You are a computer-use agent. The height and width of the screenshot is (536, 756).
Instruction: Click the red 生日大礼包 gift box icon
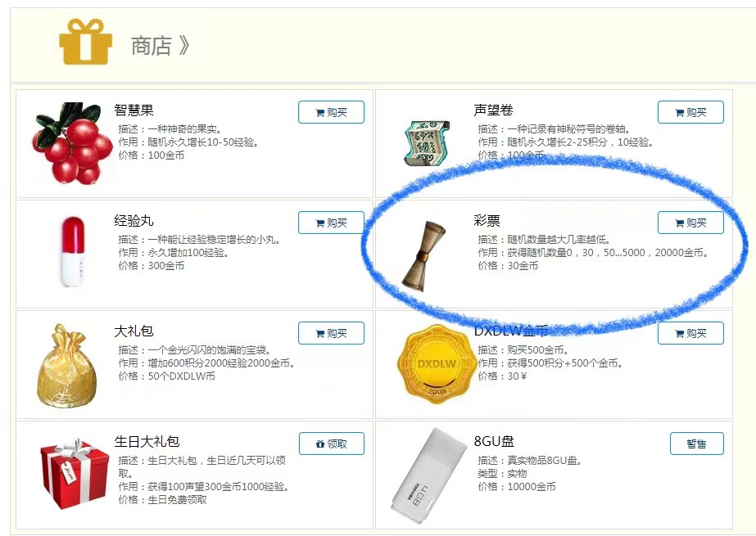click(x=75, y=473)
